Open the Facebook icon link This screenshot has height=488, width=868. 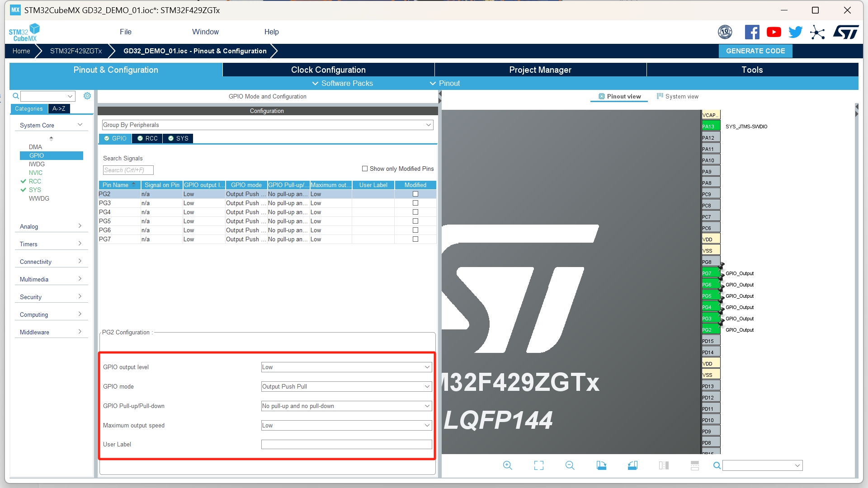752,32
